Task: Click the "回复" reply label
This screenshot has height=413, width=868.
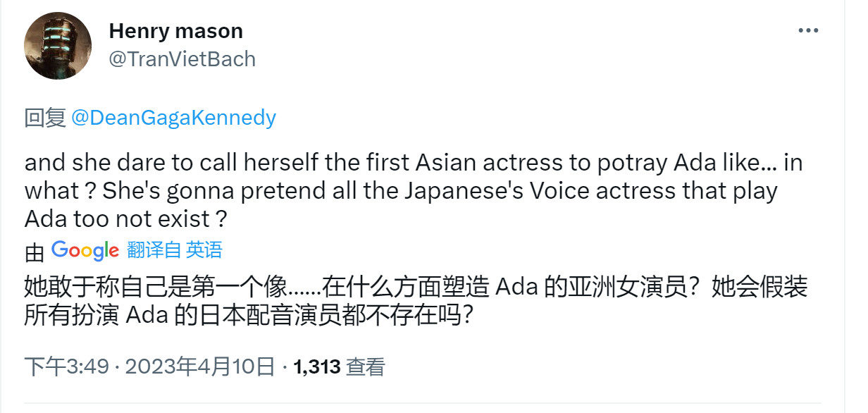Action: [45, 118]
